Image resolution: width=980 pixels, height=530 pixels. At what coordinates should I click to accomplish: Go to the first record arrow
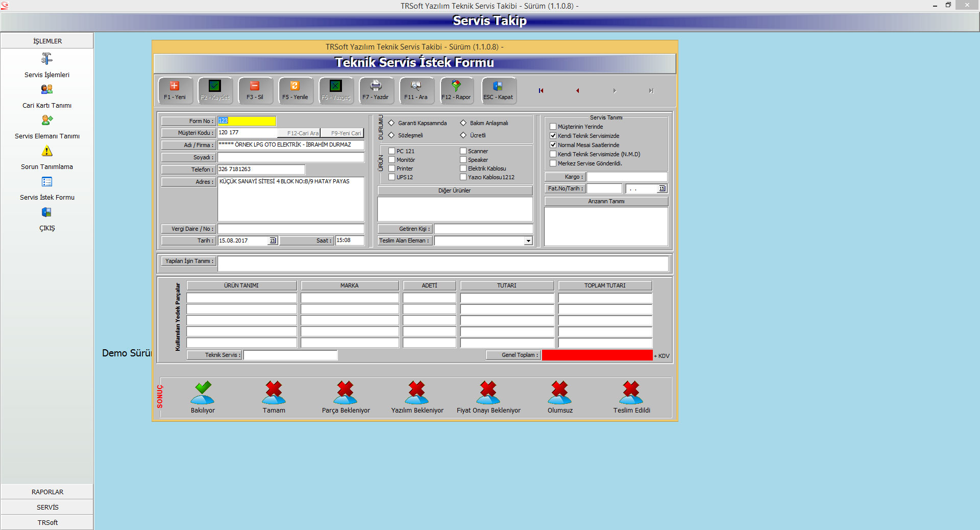pos(541,91)
